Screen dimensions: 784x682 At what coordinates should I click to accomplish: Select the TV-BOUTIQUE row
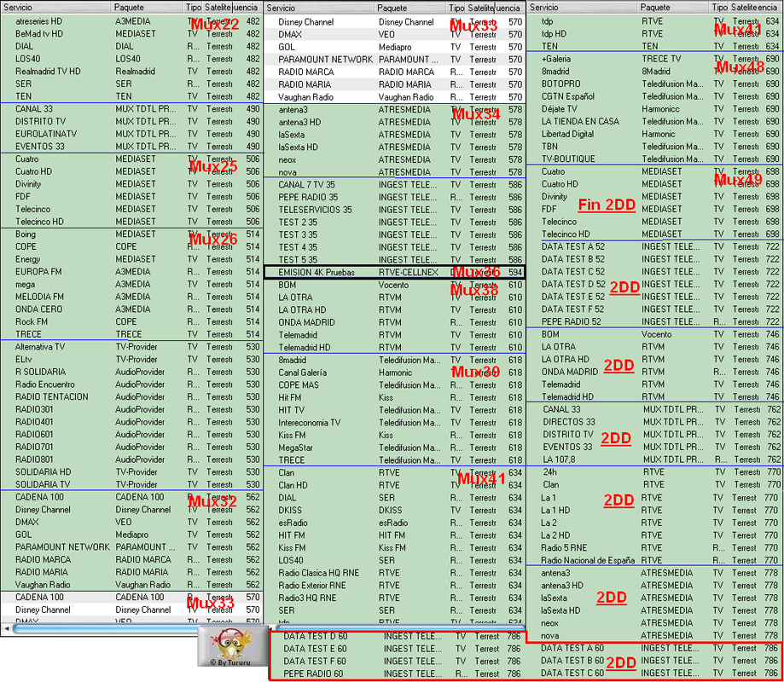(655, 159)
